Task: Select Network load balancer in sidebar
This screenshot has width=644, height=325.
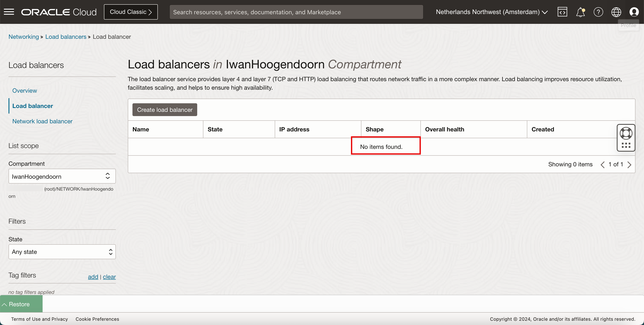Action: (42, 121)
